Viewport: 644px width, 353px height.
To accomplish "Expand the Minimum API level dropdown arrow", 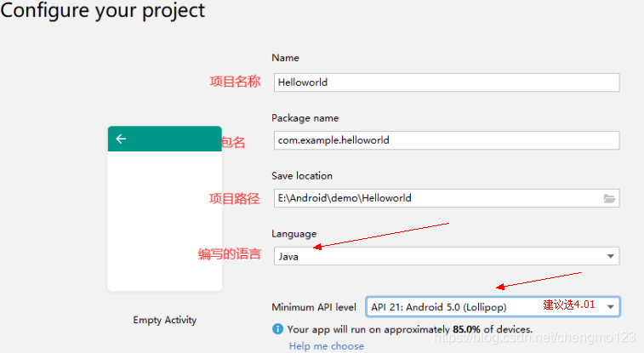I will coord(610,306).
